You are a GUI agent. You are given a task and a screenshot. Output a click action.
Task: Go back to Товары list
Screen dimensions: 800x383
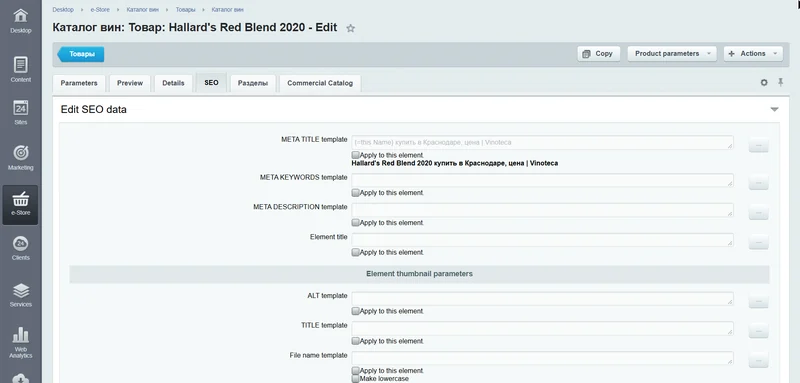click(x=81, y=54)
